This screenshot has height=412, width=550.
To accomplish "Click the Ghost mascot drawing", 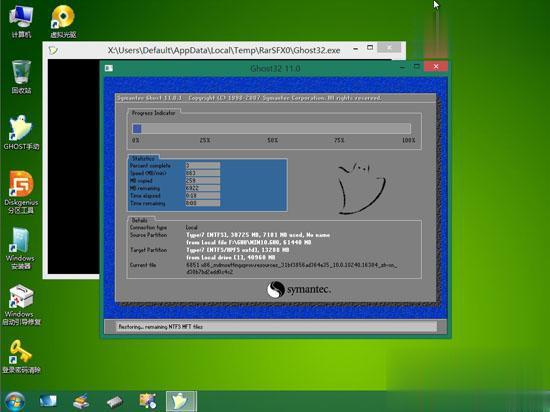I will click(x=361, y=188).
